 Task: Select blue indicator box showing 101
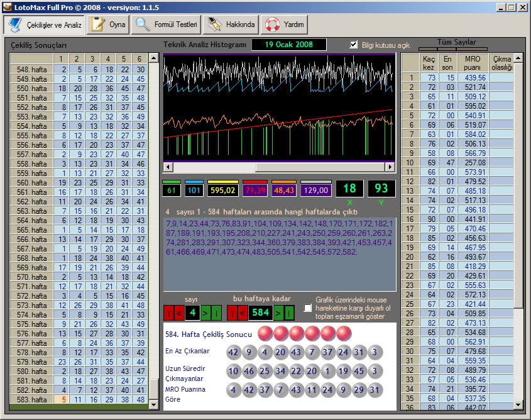pyautogui.click(x=194, y=190)
